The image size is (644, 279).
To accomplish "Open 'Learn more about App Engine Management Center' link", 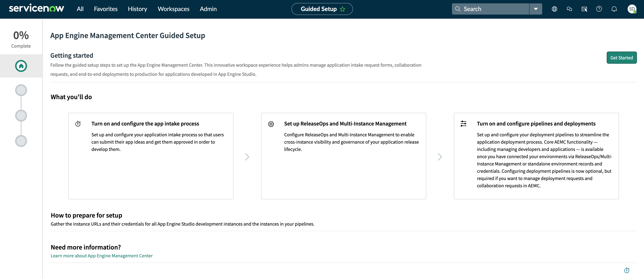I will click(x=101, y=256).
